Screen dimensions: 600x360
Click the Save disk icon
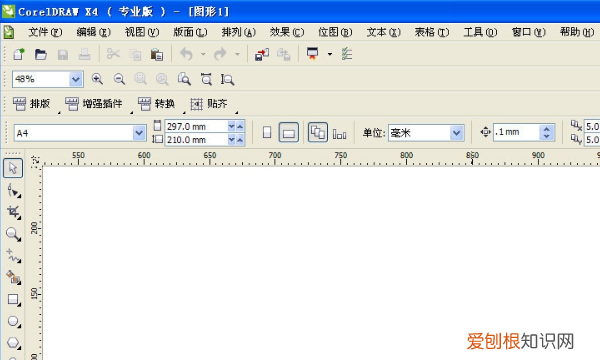pyautogui.click(x=63, y=55)
